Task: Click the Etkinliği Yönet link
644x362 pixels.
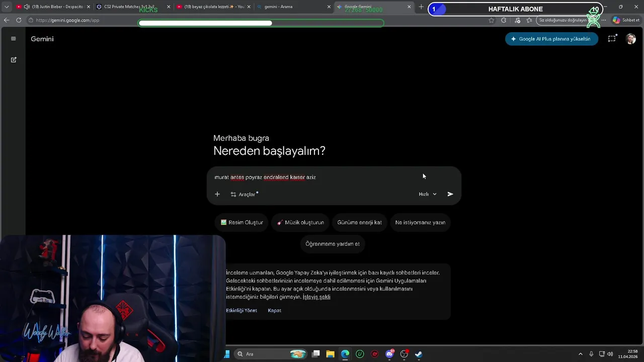Action: tap(242, 310)
